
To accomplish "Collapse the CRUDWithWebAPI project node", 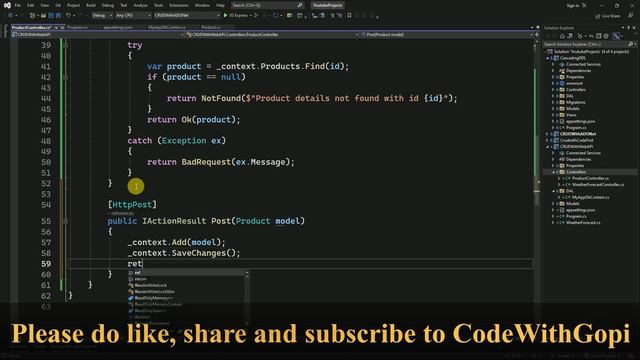I will 548,147.
